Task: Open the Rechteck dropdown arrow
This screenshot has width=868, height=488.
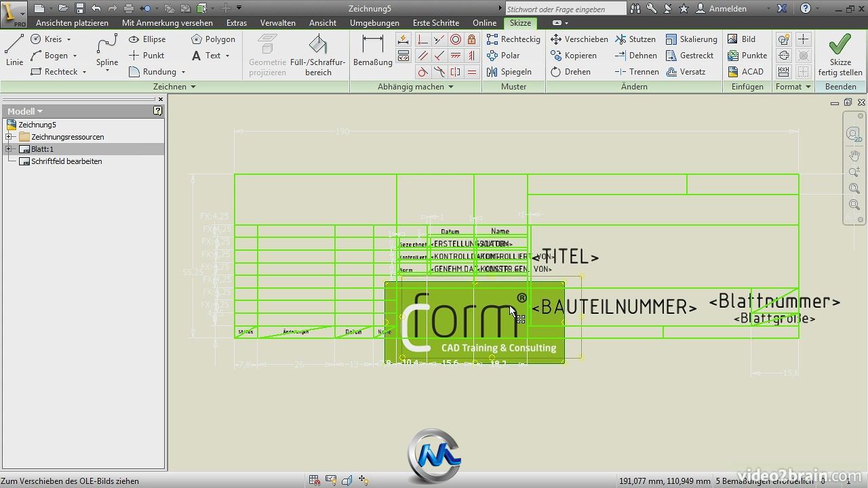Action: (x=84, y=72)
